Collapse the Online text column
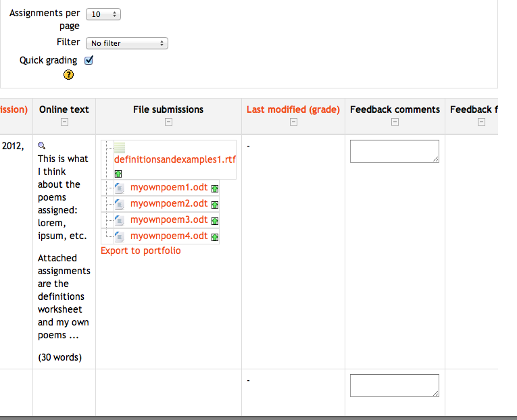 tap(65, 122)
